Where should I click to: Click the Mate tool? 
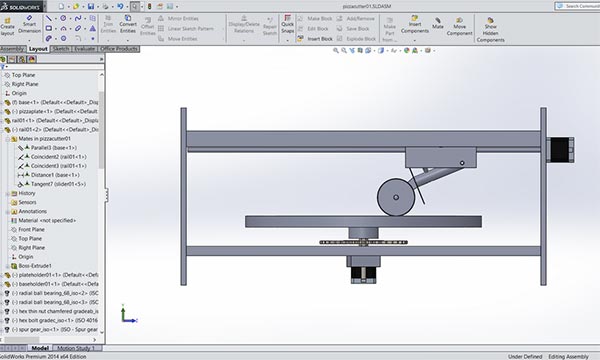438,23
